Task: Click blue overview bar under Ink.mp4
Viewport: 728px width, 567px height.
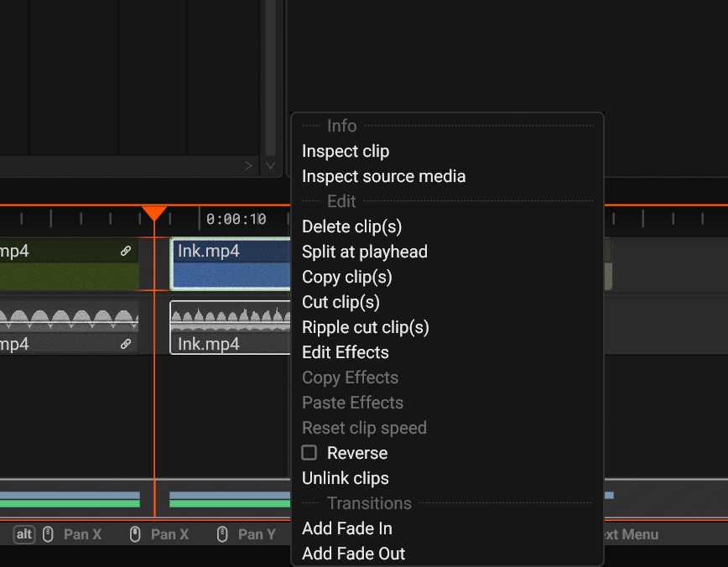Action: point(230,496)
